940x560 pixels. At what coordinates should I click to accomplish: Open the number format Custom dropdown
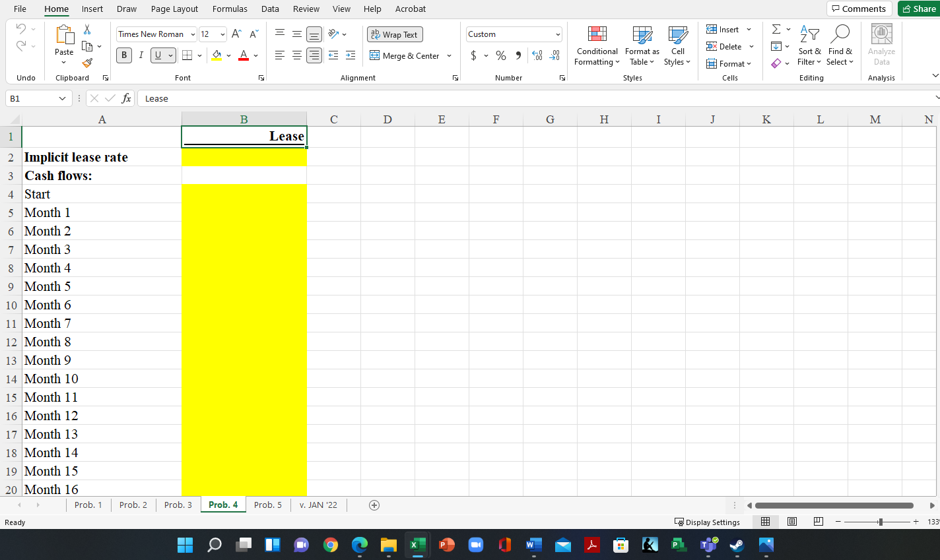558,34
